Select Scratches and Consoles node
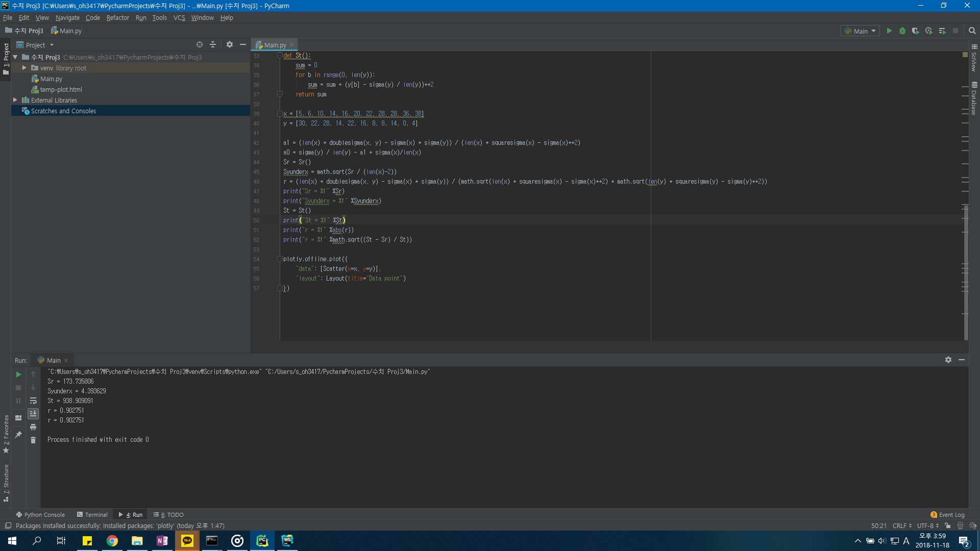 point(63,111)
